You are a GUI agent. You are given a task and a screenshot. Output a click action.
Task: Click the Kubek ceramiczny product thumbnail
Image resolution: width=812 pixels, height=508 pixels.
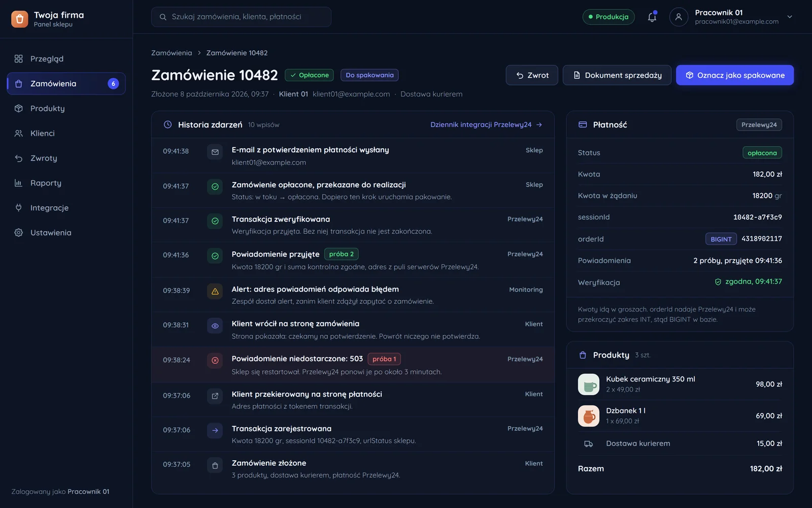(x=589, y=385)
